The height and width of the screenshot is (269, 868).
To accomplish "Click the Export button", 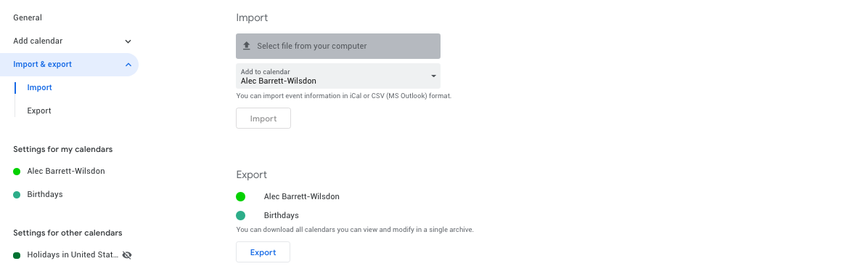I will [263, 252].
